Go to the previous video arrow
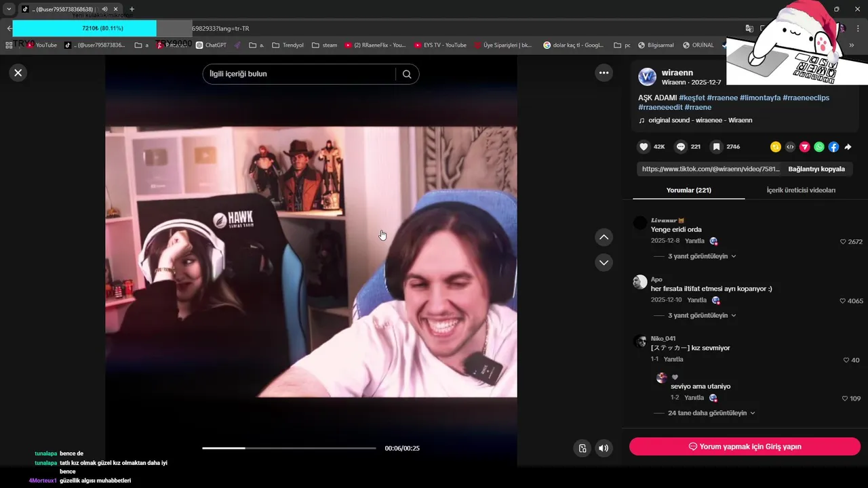 coord(604,237)
